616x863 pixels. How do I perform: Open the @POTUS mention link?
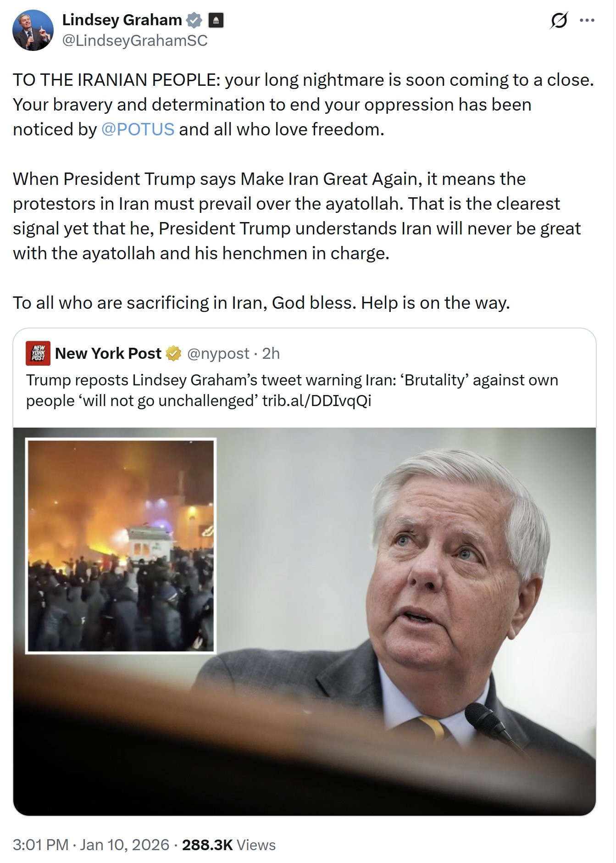[138, 129]
